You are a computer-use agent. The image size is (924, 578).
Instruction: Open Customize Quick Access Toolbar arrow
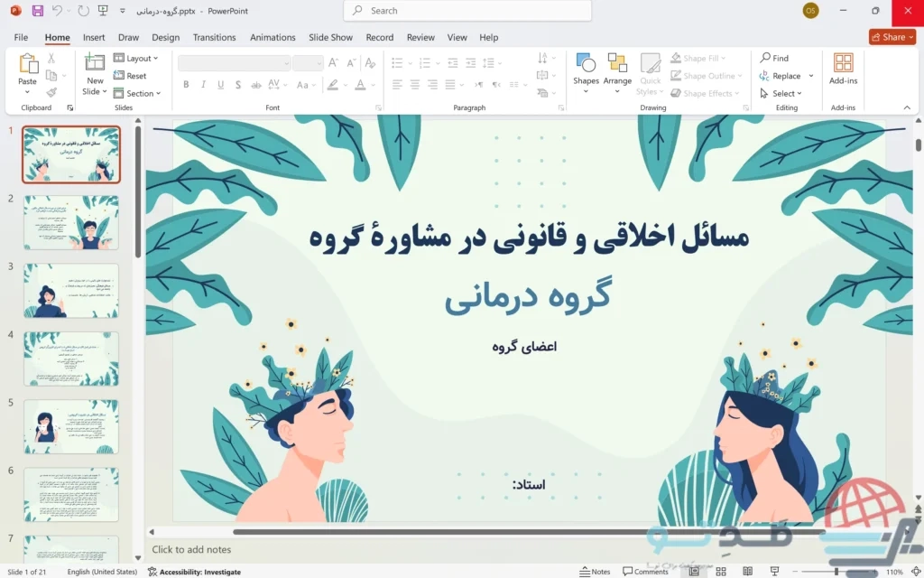point(123,11)
